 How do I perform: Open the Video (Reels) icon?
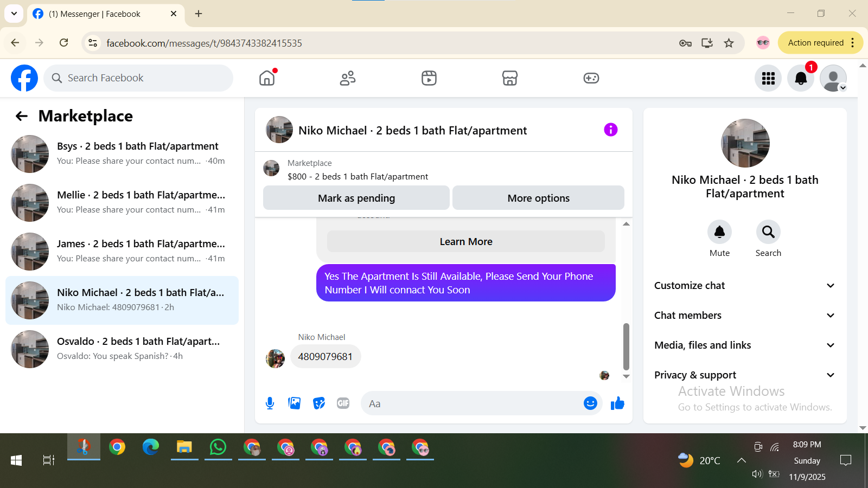429,78
